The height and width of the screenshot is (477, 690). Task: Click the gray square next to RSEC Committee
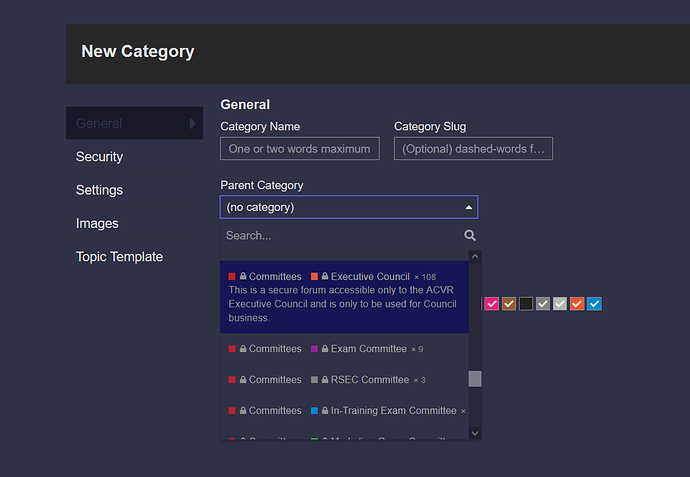(314, 379)
